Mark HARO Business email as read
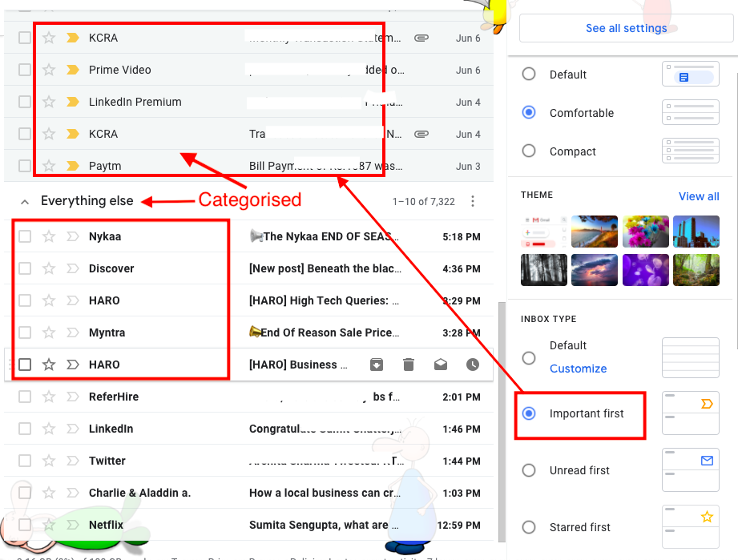Viewport: 738px width, 560px height. click(x=441, y=365)
